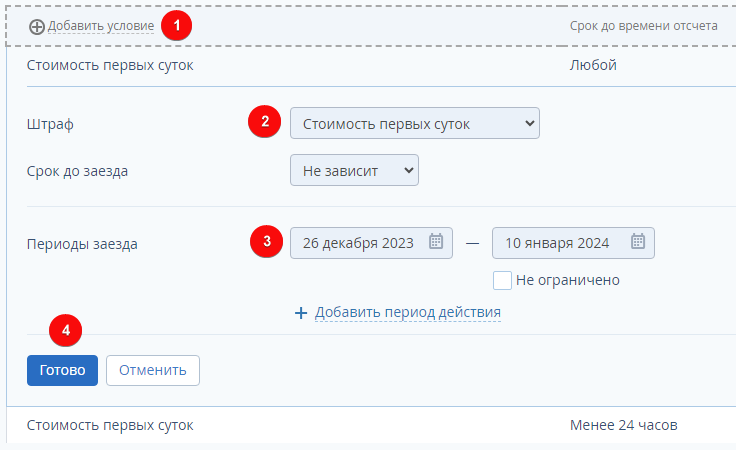Click the plus icon before "Добавить период действия"
736x450 pixels.
point(301,313)
